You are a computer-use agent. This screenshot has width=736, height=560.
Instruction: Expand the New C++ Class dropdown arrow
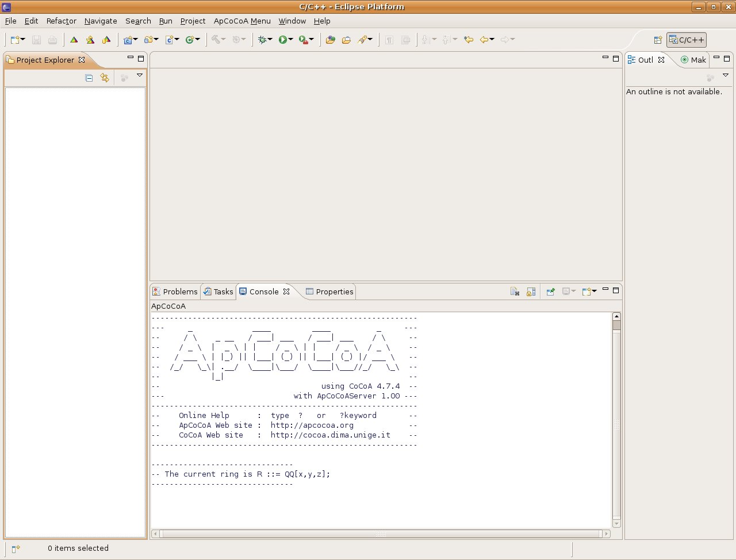pos(198,40)
